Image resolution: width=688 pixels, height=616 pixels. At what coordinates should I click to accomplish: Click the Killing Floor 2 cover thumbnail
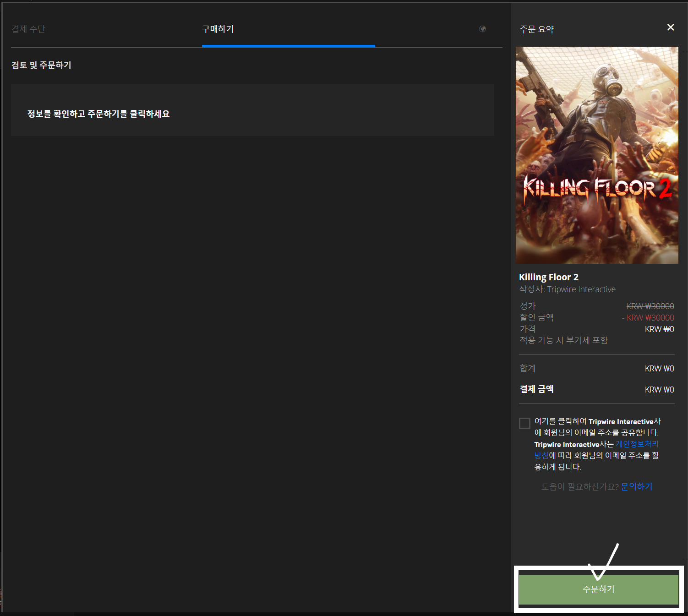tap(597, 155)
